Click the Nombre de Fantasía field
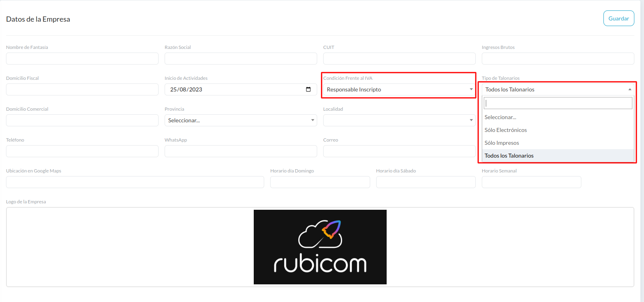 click(x=82, y=59)
